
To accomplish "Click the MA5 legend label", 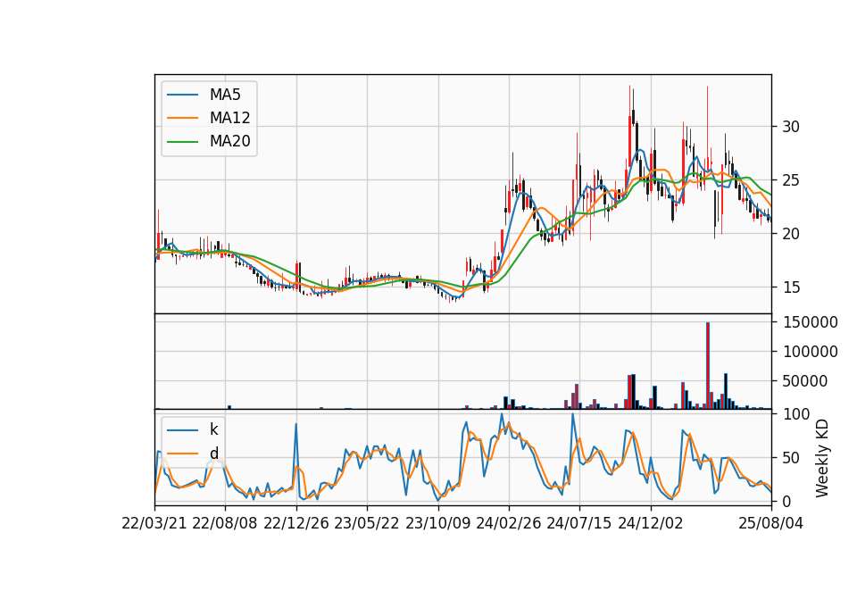I will coord(225,95).
